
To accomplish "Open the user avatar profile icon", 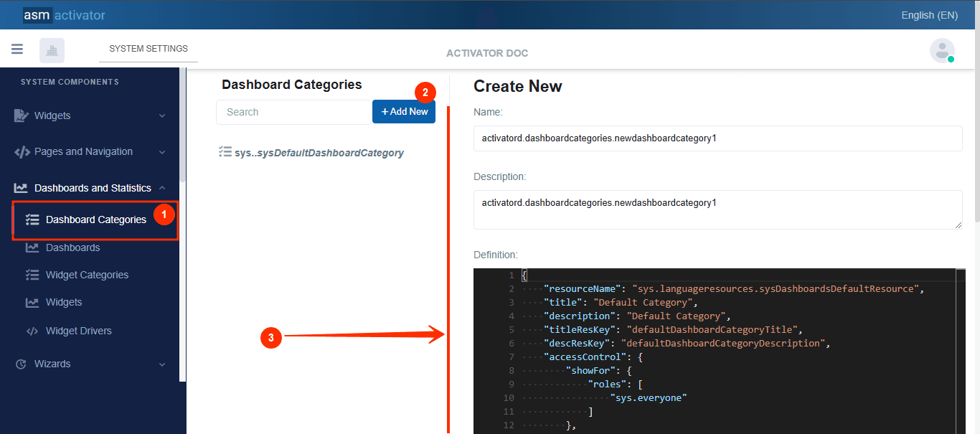I will [942, 51].
